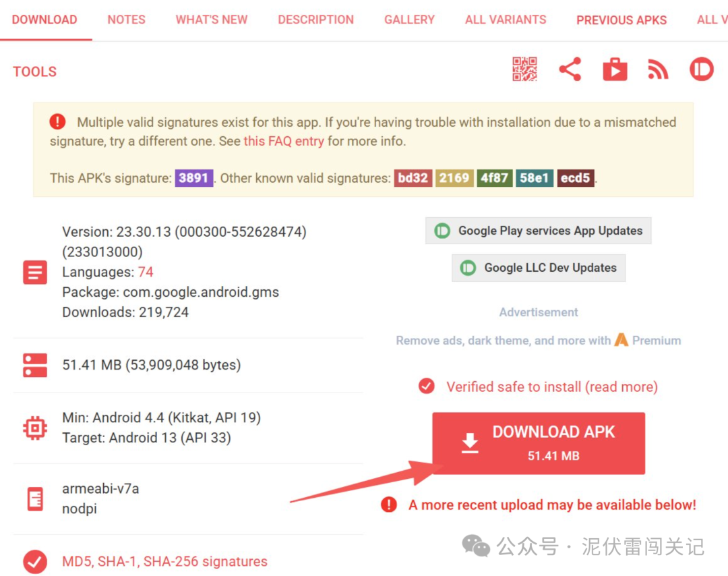Switch to the Download tab

click(44, 20)
